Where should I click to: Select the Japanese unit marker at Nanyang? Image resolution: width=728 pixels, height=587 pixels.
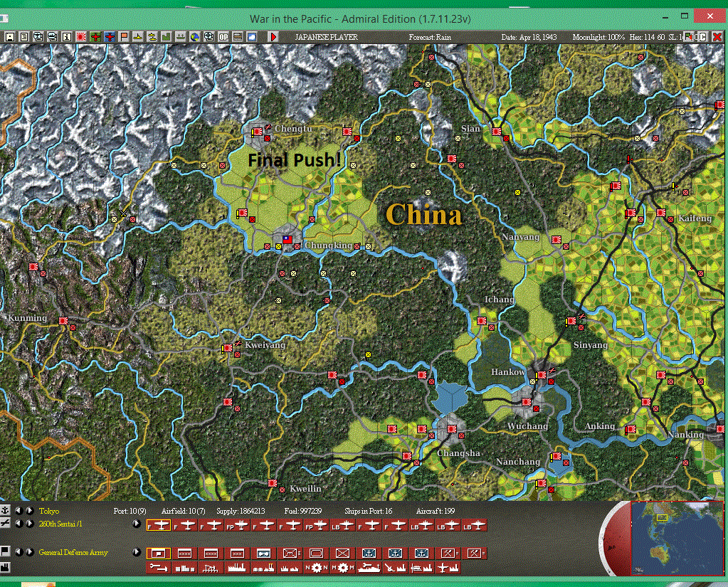(x=556, y=240)
